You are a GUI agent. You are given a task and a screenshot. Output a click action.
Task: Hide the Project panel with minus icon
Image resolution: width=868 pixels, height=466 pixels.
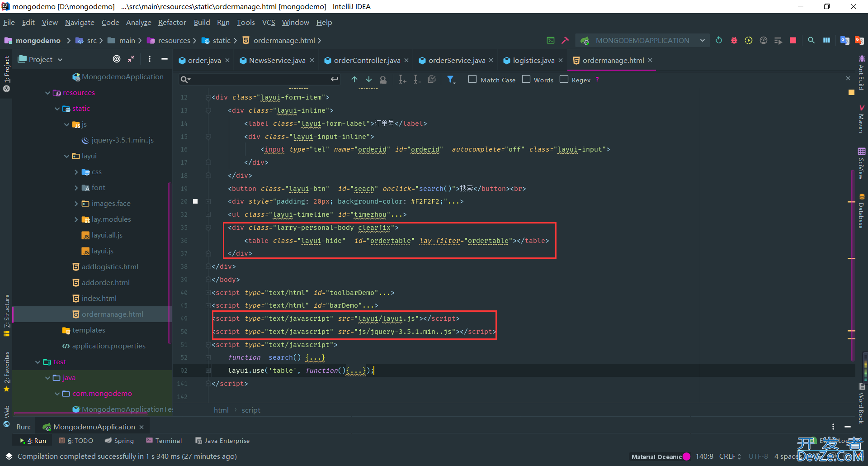pyautogui.click(x=165, y=59)
